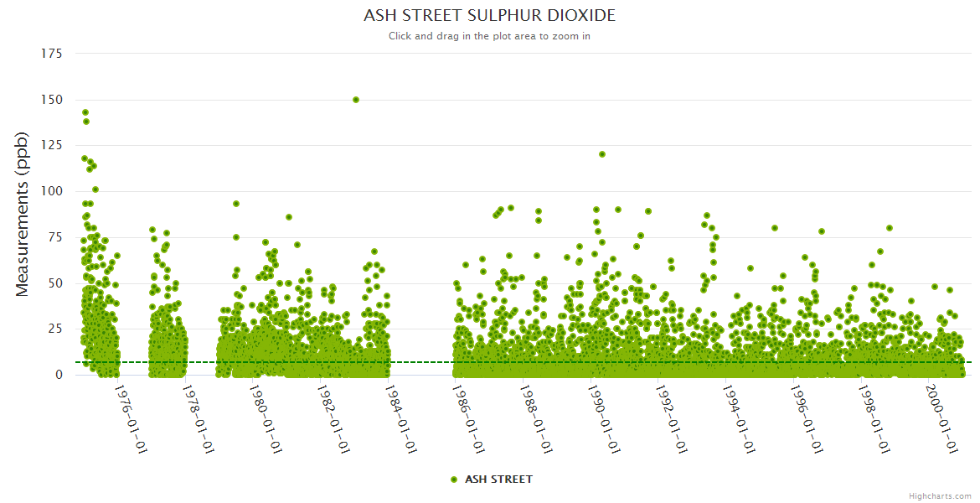Viewport: 980px width, 503px height.
Task: Select the 120 ppb data point near 1990
Action: pos(602,154)
